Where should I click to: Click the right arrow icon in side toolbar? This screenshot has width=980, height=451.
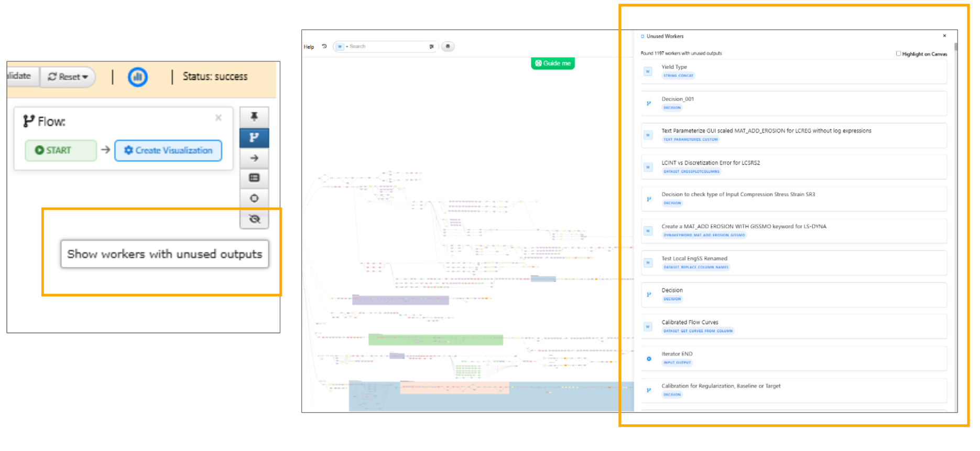pyautogui.click(x=254, y=158)
